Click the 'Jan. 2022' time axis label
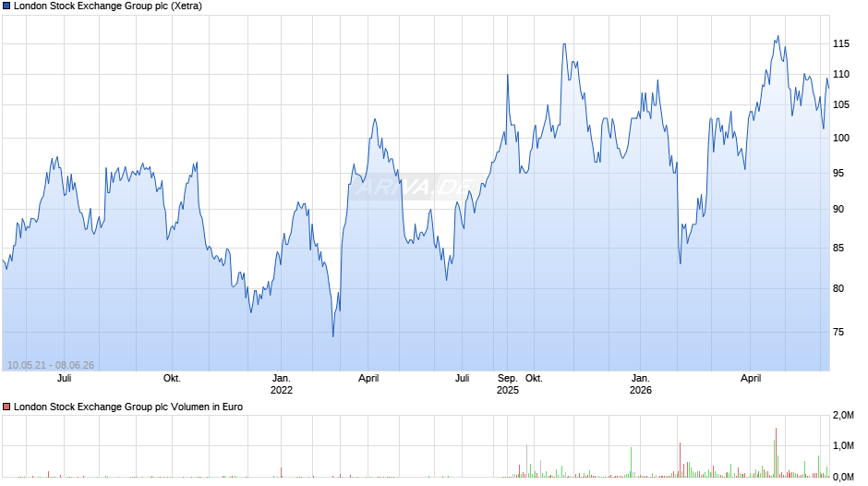Screen dimensions: 868x486 click(282, 384)
